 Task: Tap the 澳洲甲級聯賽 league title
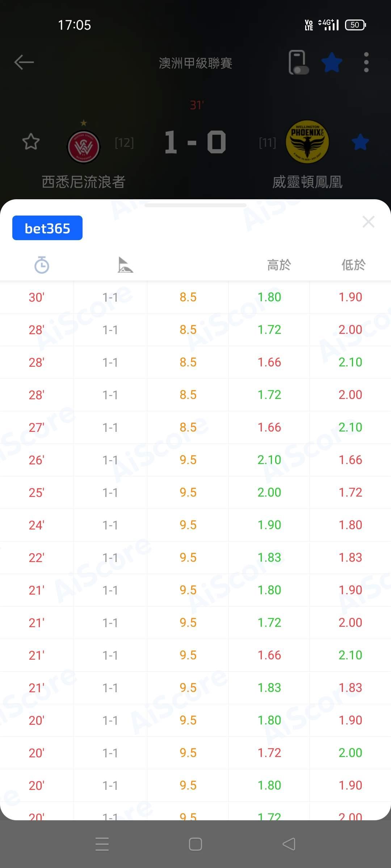[x=195, y=63]
